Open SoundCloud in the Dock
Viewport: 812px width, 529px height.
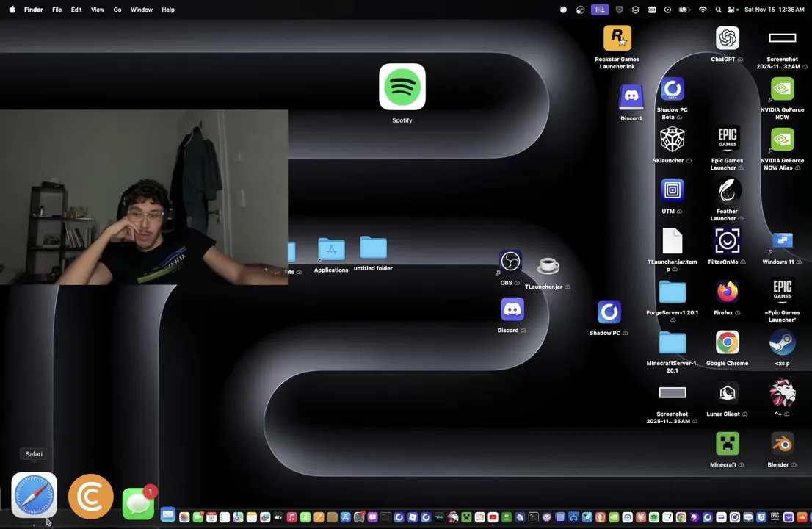(x=802, y=517)
